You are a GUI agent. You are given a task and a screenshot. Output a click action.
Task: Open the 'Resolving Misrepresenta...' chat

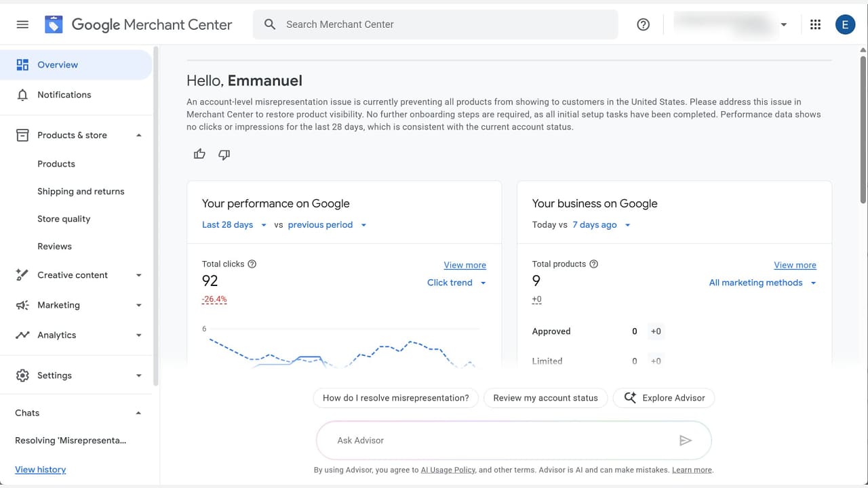click(x=71, y=441)
